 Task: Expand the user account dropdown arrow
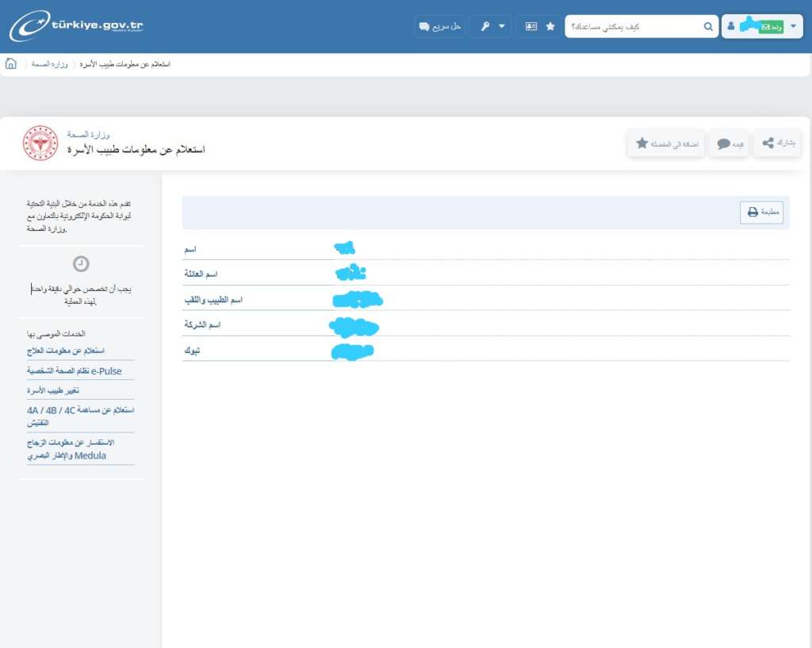[793, 26]
